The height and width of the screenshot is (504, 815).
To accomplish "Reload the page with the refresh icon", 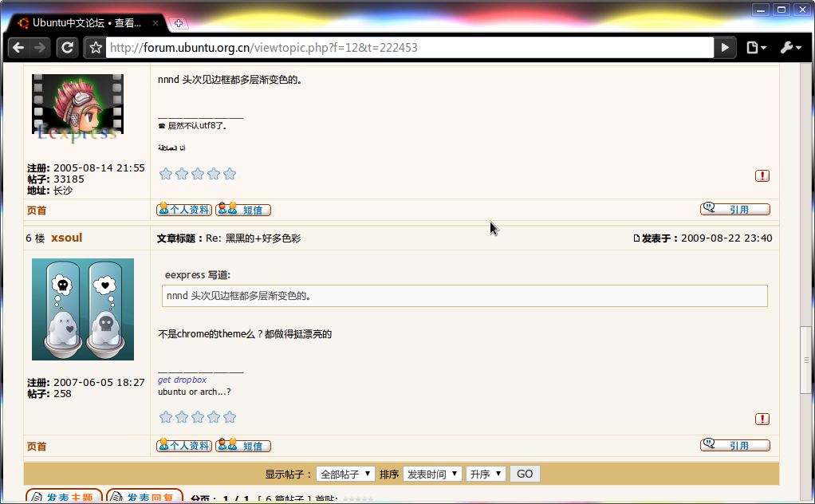I will [x=68, y=48].
